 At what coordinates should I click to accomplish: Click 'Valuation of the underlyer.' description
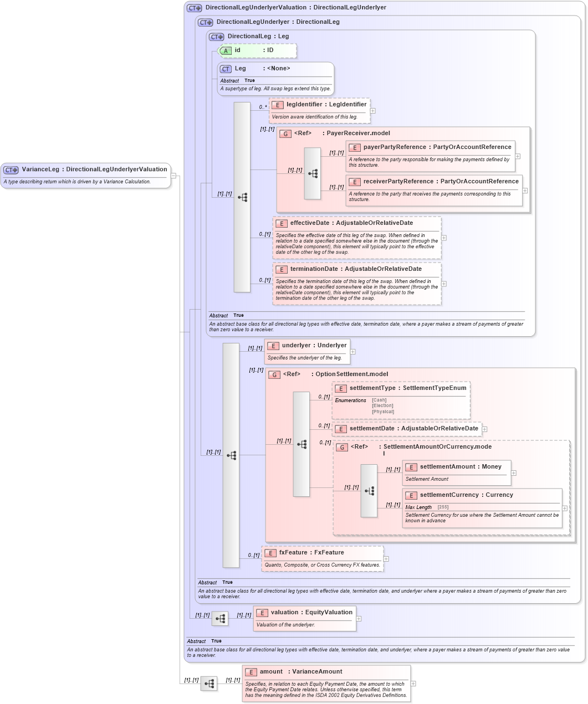click(285, 625)
